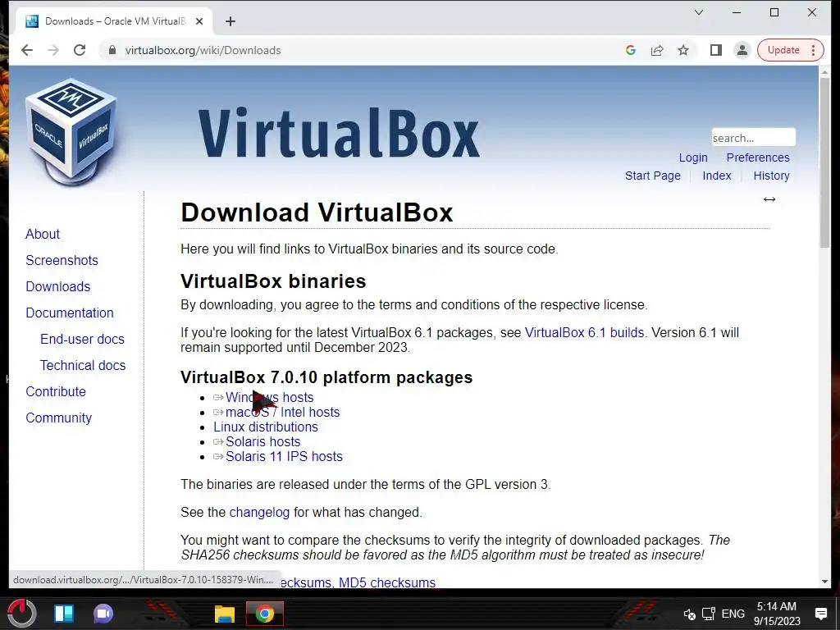Open Downloads in the sidebar
This screenshot has width=840, height=630.
[58, 286]
